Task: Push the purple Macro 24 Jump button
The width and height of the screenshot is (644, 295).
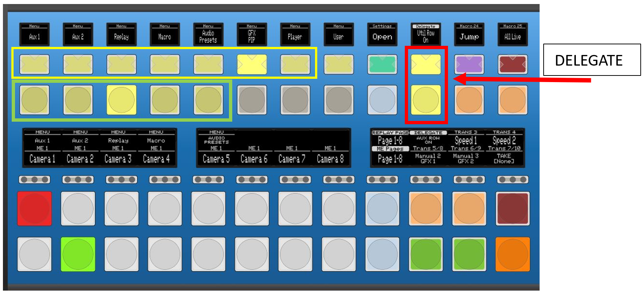Action: tap(469, 64)
